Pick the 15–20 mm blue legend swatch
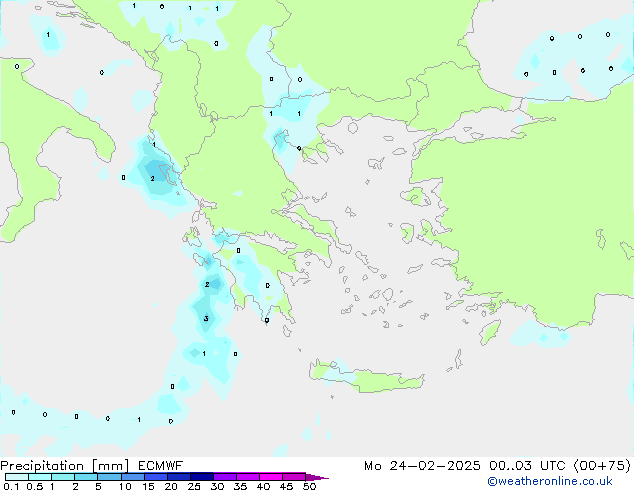 click(x=156, y=477)
